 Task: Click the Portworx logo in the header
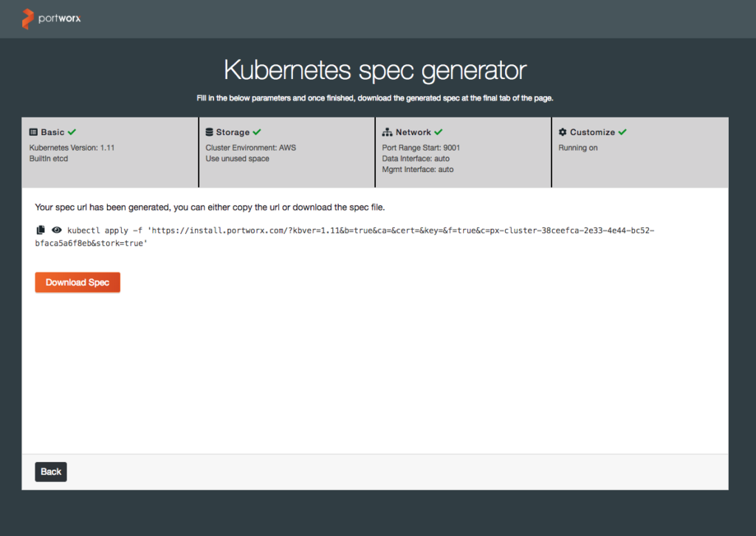tap(51, 18)
